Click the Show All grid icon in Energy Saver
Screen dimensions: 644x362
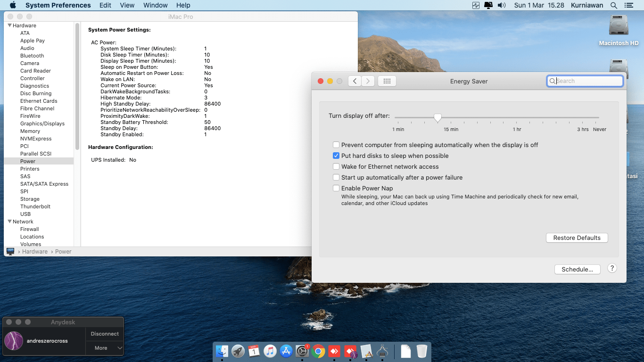coord(387,81)
